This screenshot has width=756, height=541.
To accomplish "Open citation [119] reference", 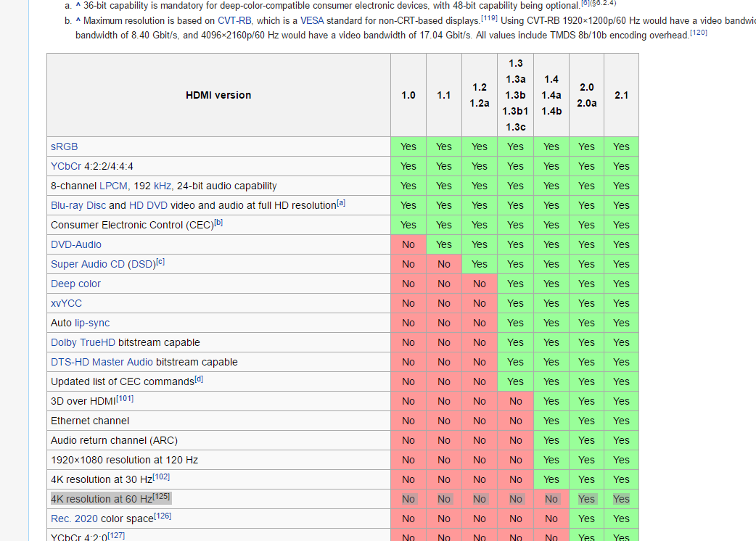I will click(x=489, y=18).
